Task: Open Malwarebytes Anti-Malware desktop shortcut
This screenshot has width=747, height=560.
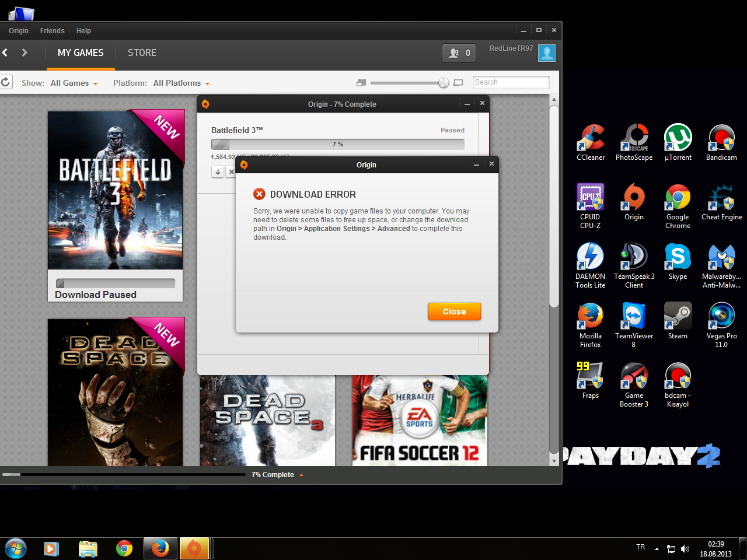Action: 722,265
